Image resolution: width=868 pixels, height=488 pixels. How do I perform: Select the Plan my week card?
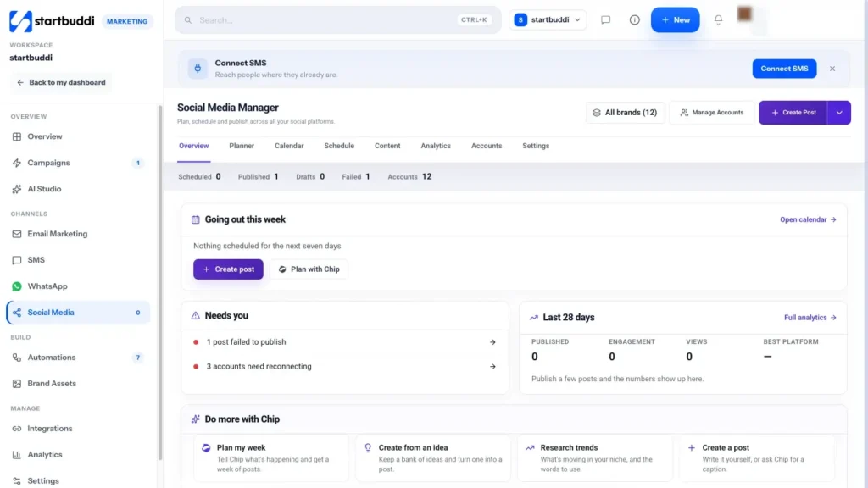[x=271, y=458]
